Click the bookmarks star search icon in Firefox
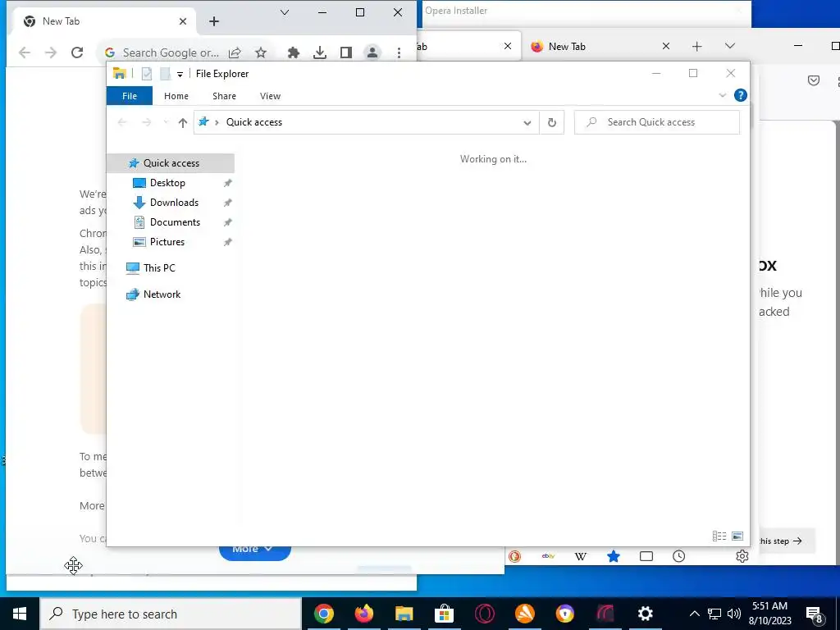Viewport: 840px width, 630px height. 614,557
